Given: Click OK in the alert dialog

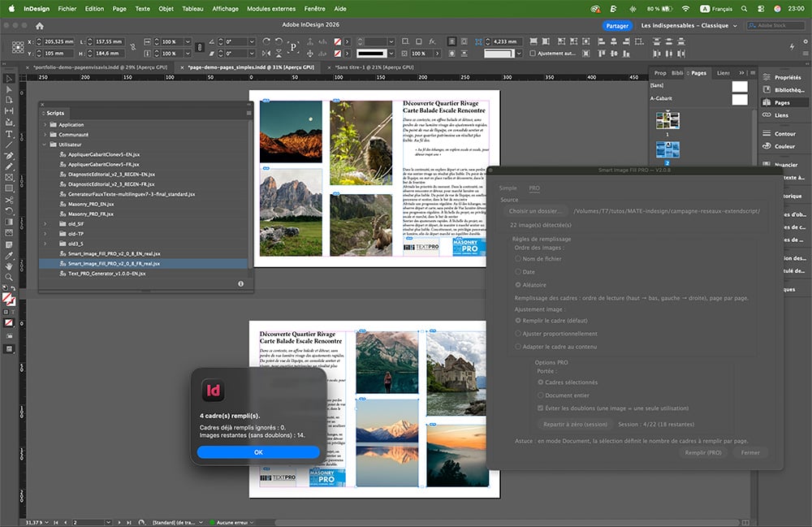Looking at the screenshot, I should 258,452.
